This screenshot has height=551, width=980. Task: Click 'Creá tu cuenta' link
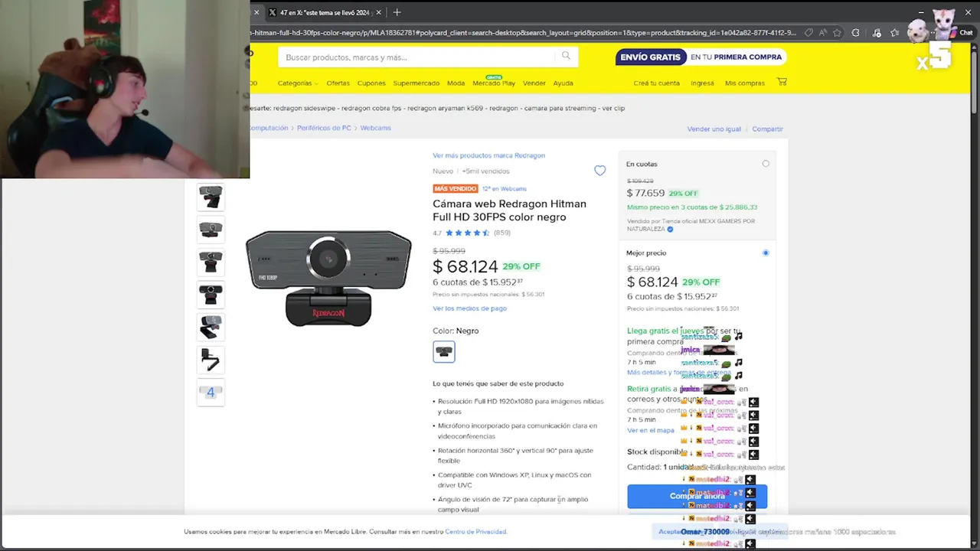pyautogui.click(x=656, y=83)
